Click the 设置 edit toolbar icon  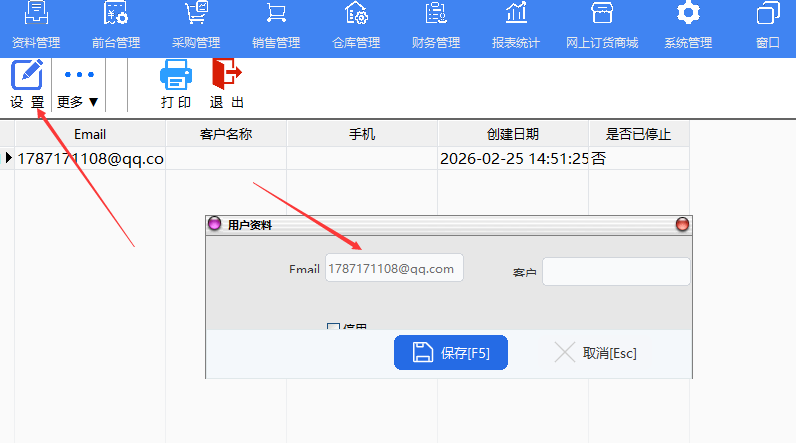pyautogui.click(x=27, y=84)
